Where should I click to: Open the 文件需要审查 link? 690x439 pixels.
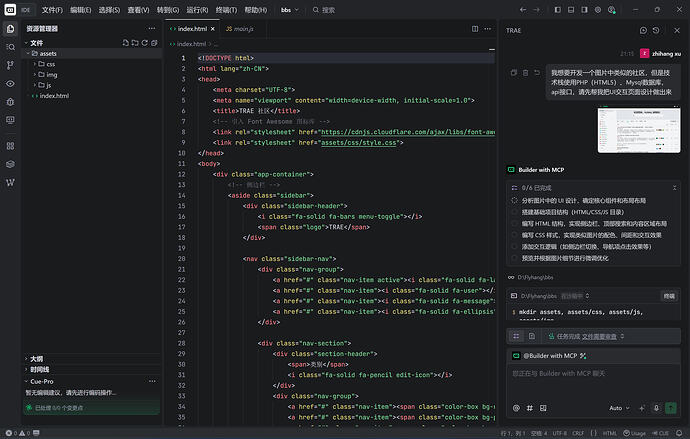click(x=599, y=337)
